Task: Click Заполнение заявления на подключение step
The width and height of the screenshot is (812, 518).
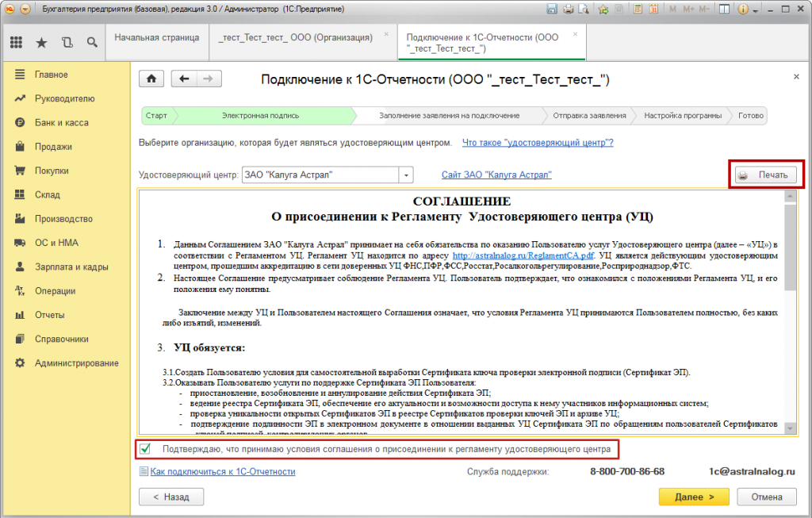Action: click(449, 116)
